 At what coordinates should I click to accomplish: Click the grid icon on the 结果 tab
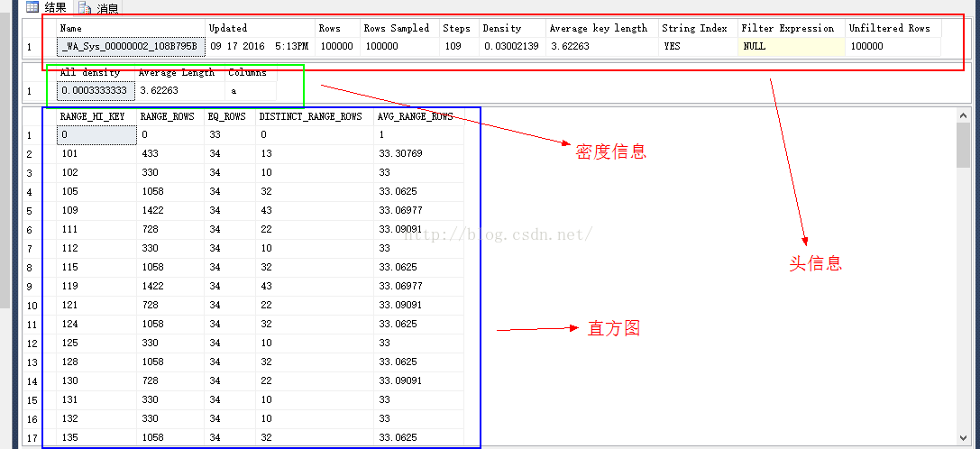pos(32,7)
